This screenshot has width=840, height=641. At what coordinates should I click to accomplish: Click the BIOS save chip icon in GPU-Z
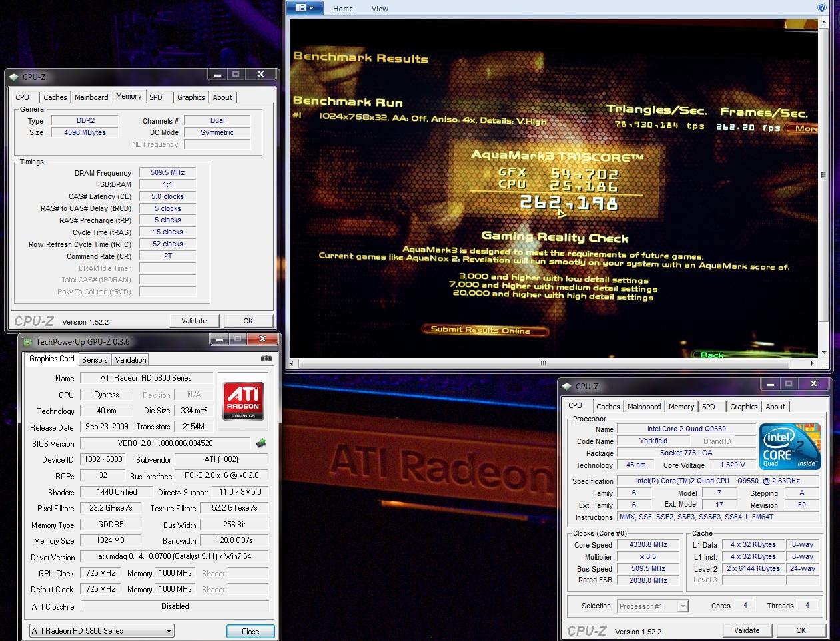[260, 443]
